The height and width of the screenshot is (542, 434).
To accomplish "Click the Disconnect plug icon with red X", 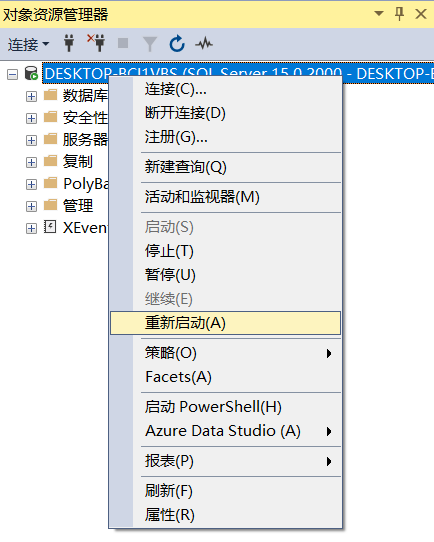I will [96, 43].
